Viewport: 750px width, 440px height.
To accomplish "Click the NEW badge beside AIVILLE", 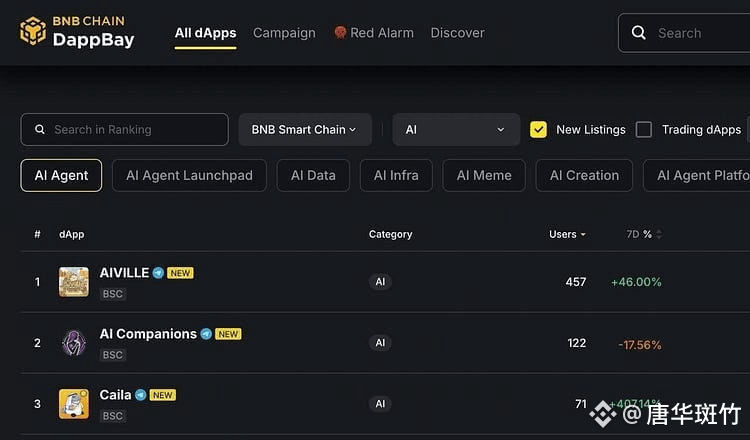I will click(180, 273).
